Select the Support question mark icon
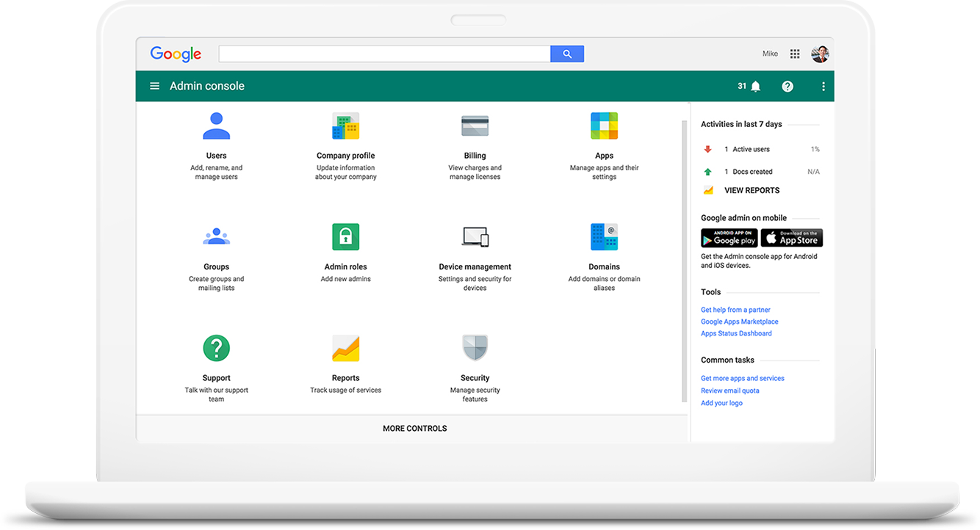The height and width of the screenshot is (530, 980). (216, 347)
